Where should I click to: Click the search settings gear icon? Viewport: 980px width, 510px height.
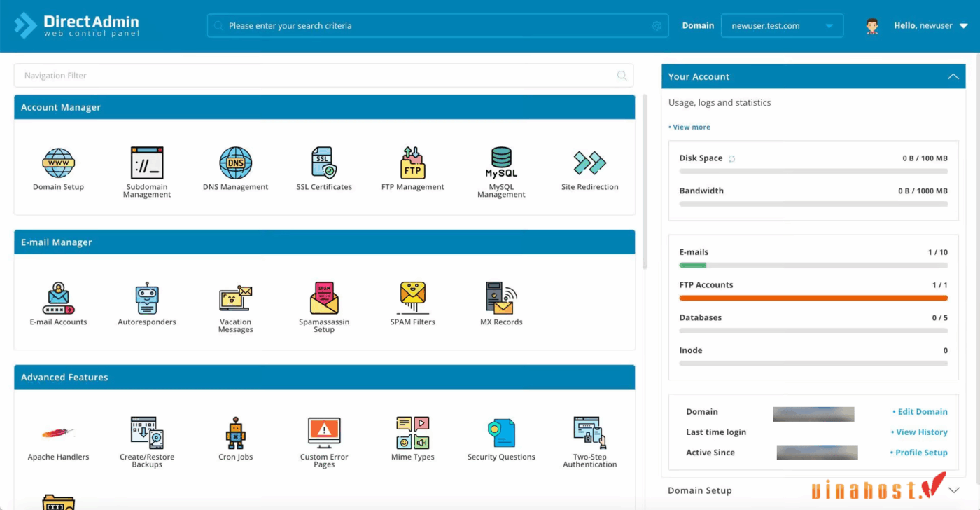[x=657, y=26]
